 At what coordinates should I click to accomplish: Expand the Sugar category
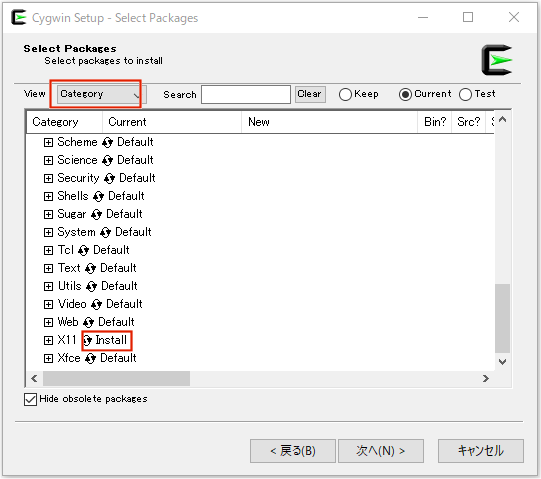point(48,214)
